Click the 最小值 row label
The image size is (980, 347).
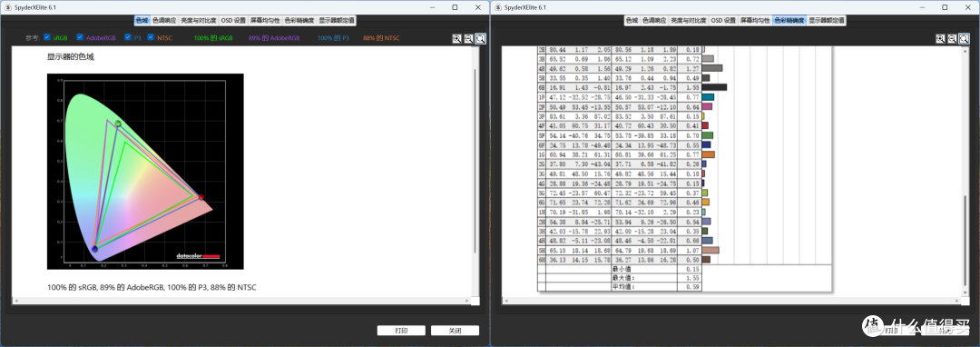click(622, 270)
